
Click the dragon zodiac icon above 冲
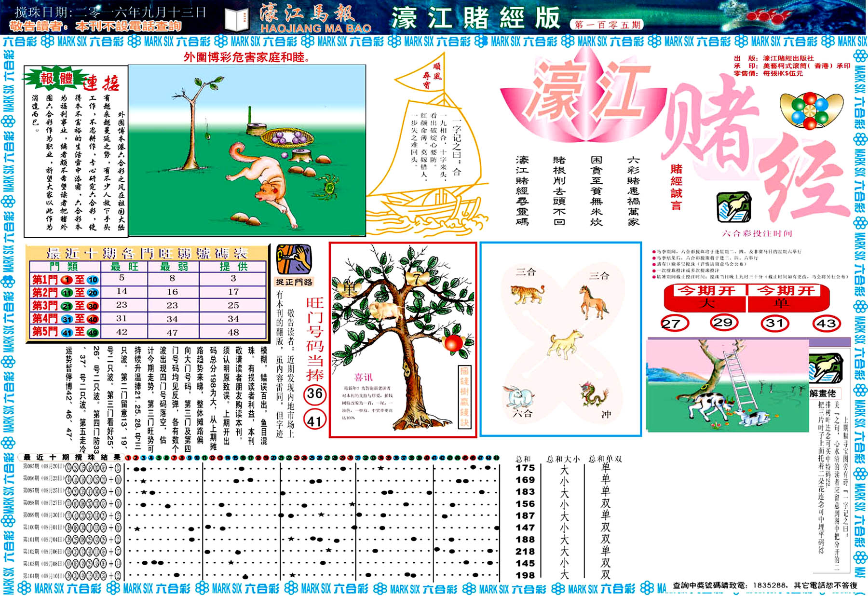pos(594,394)
